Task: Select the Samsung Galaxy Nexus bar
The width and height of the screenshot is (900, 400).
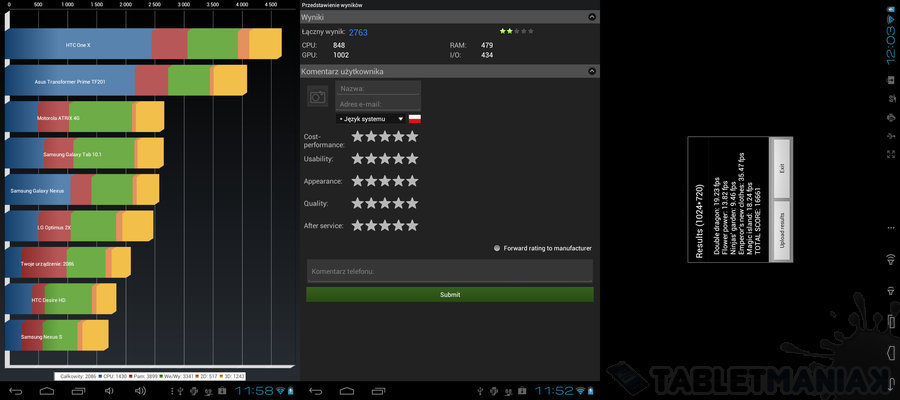Action: coord(82,190)
